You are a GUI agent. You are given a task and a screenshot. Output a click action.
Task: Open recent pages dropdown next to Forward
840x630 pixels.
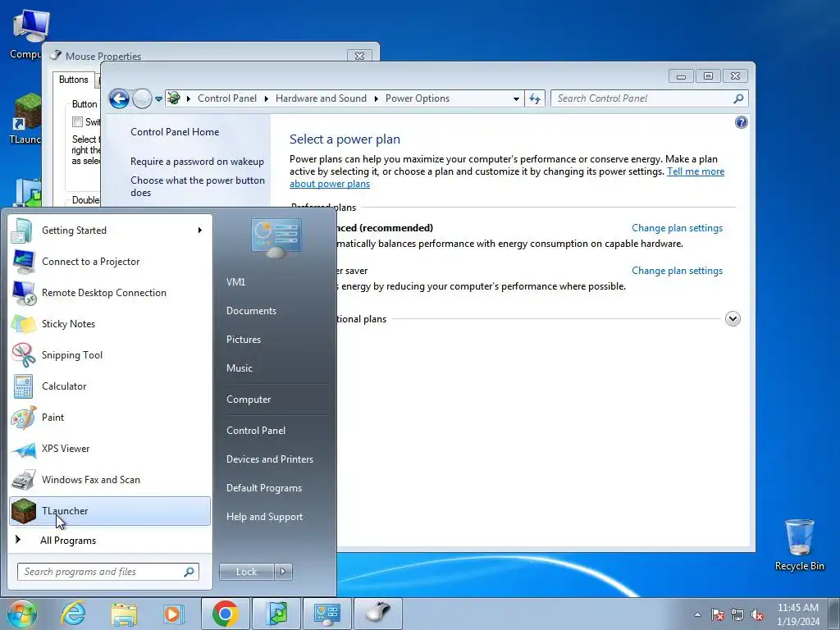pos(158,99)
